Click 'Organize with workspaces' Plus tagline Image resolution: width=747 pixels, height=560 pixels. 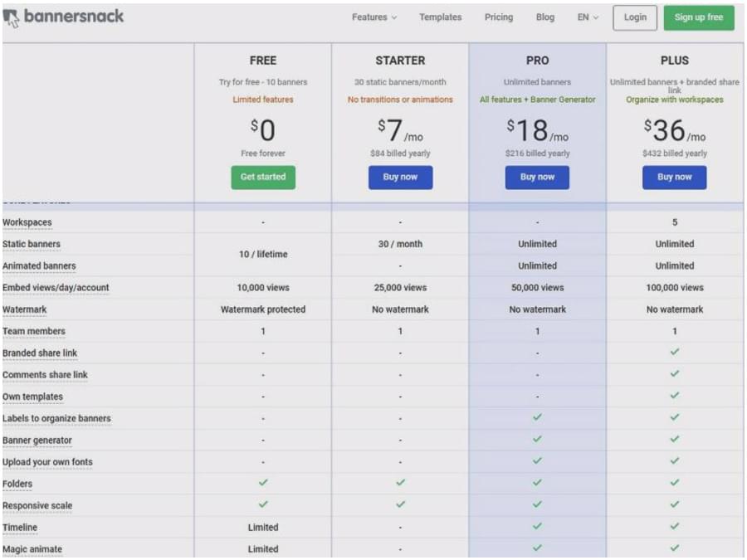[675, 100]
